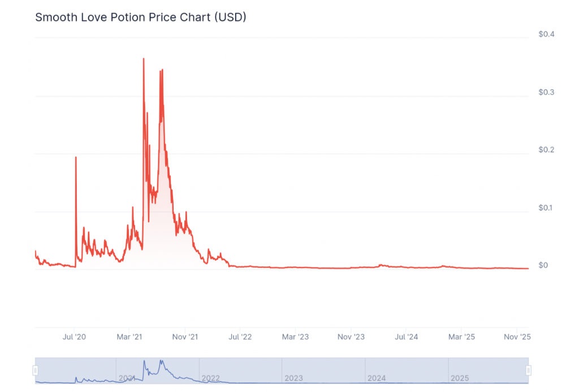Click the tallest peak in the navigator mini chart
This screenshot has height=392, width=579.
tap(144, 361)
